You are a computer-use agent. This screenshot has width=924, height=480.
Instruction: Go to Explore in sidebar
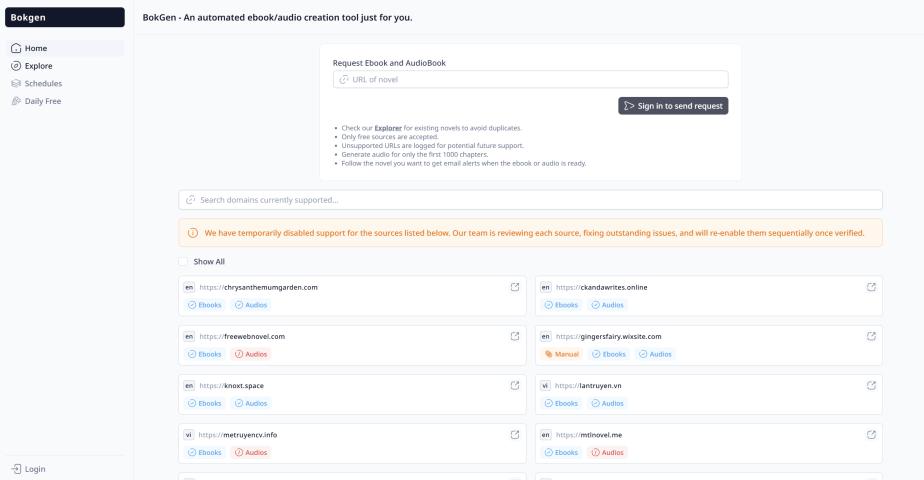pyautogui.click(x=38, y=66)
